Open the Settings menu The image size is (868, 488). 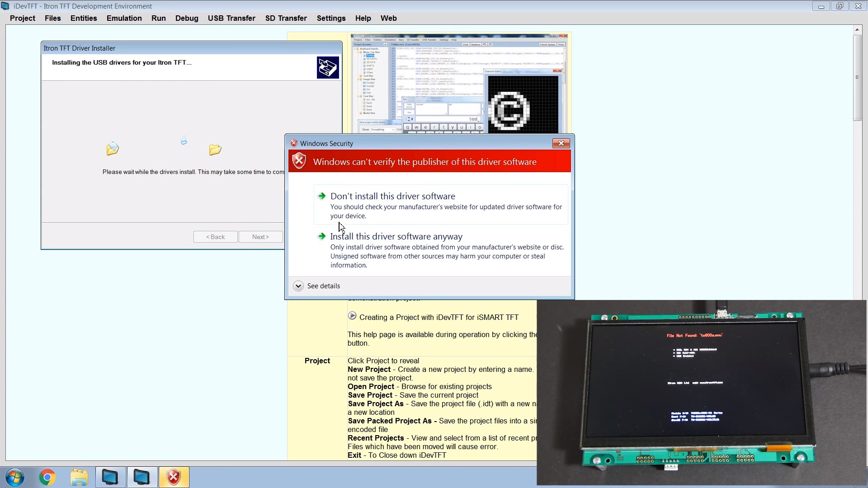pyautogui.click(x=331, y=18)
